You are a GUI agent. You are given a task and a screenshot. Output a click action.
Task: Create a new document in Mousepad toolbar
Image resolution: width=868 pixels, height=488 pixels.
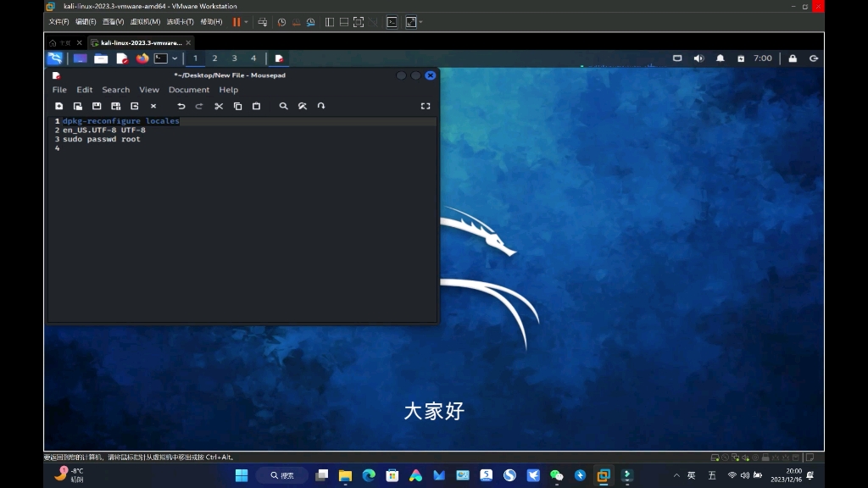pos(58,106)
